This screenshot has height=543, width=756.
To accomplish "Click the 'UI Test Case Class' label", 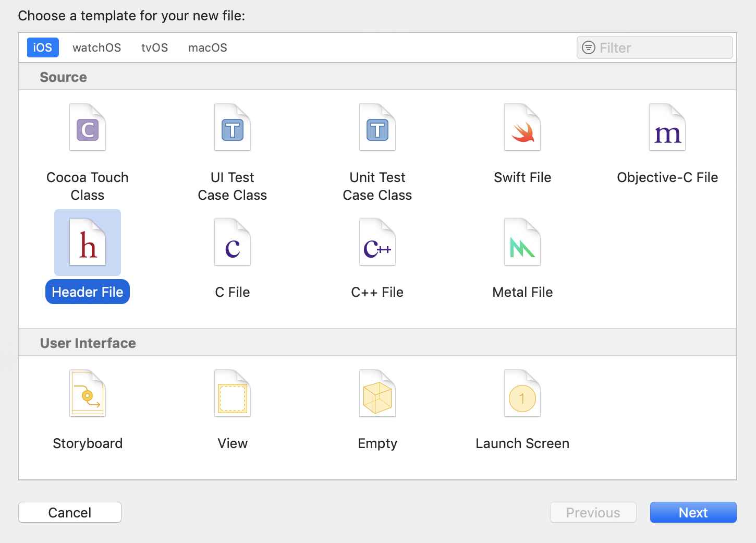I will (x=233, y=186).
